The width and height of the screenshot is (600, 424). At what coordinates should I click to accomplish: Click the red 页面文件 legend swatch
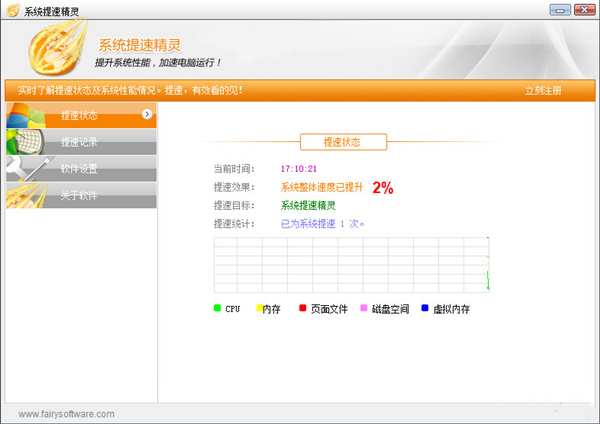click(302, 308)
